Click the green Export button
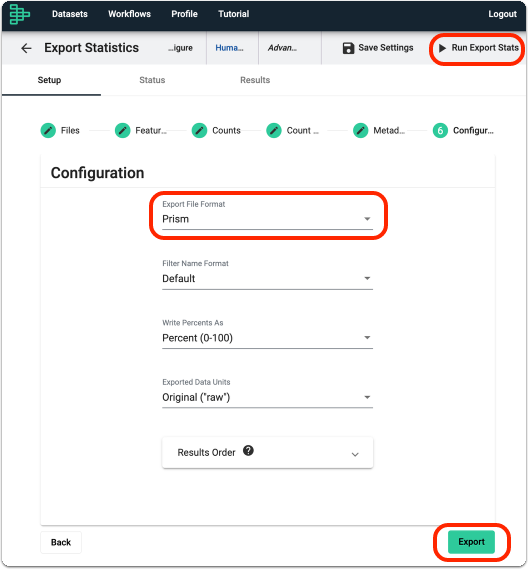The image size is (528, 569). 471,542
